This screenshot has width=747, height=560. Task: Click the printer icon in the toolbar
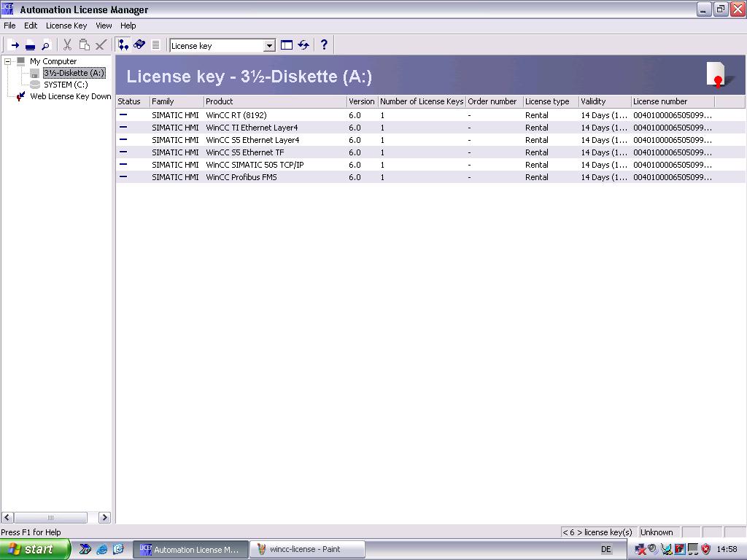pyautogui.click(x=30, y=45)
